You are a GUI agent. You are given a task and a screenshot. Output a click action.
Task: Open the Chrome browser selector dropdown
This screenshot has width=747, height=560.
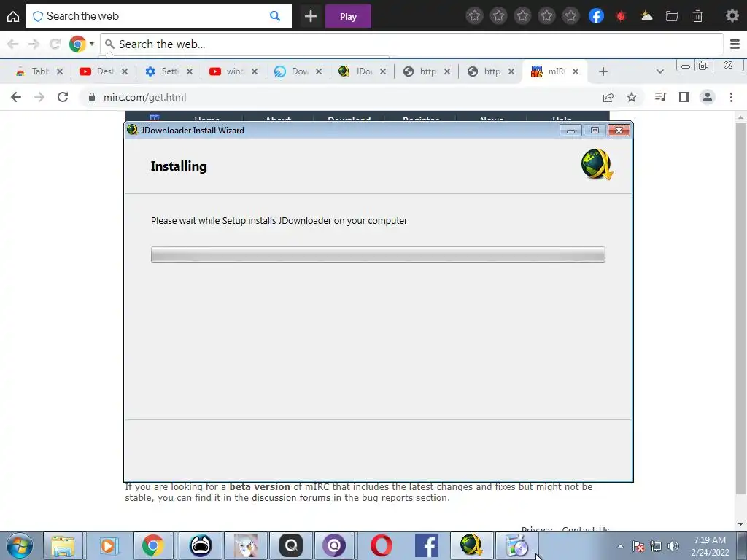click(82, 44)
